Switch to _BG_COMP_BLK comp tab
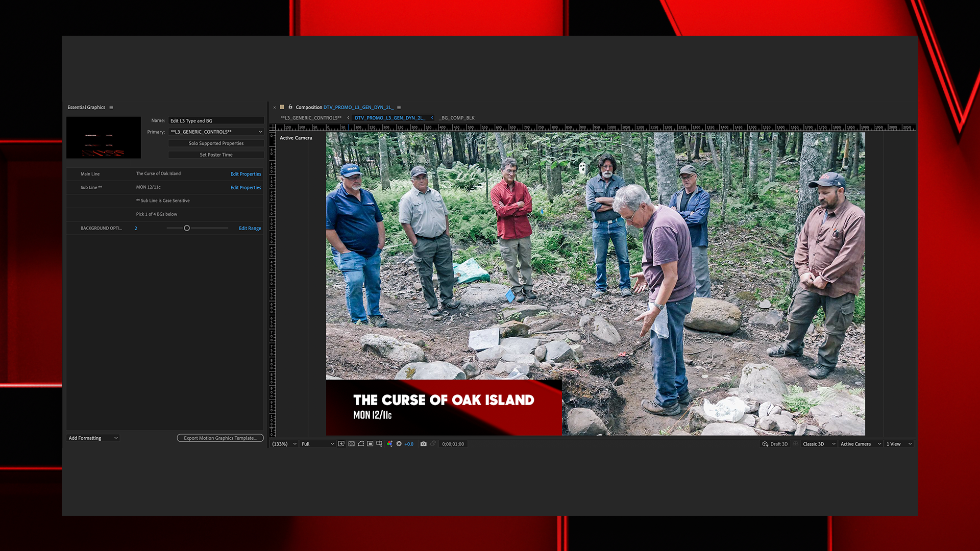The image size is (980, 551). pyautogui.click(x=457, y=118)
